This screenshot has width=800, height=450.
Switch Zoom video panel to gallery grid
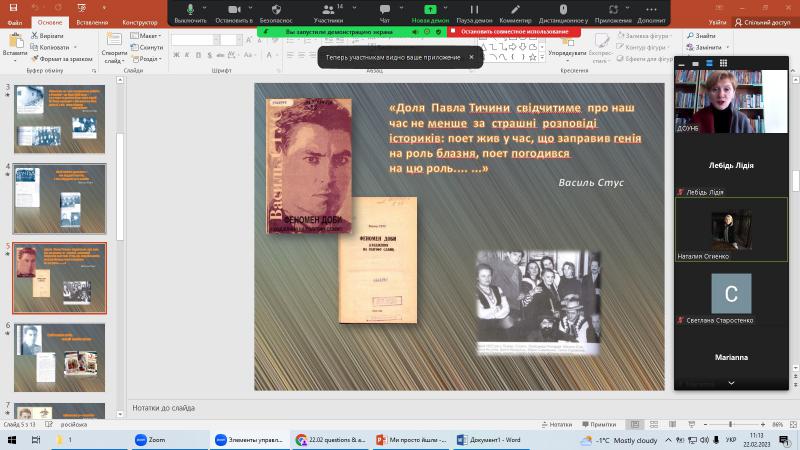point(723,63)
